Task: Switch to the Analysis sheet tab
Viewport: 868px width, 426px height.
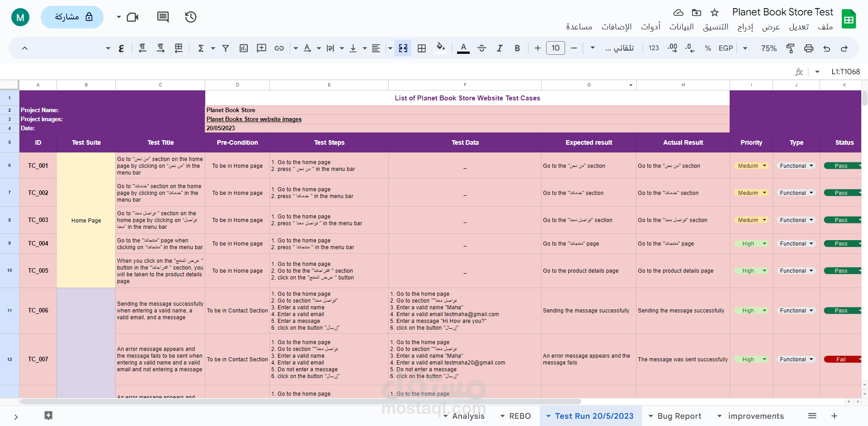Action: [x=468, y=416]
